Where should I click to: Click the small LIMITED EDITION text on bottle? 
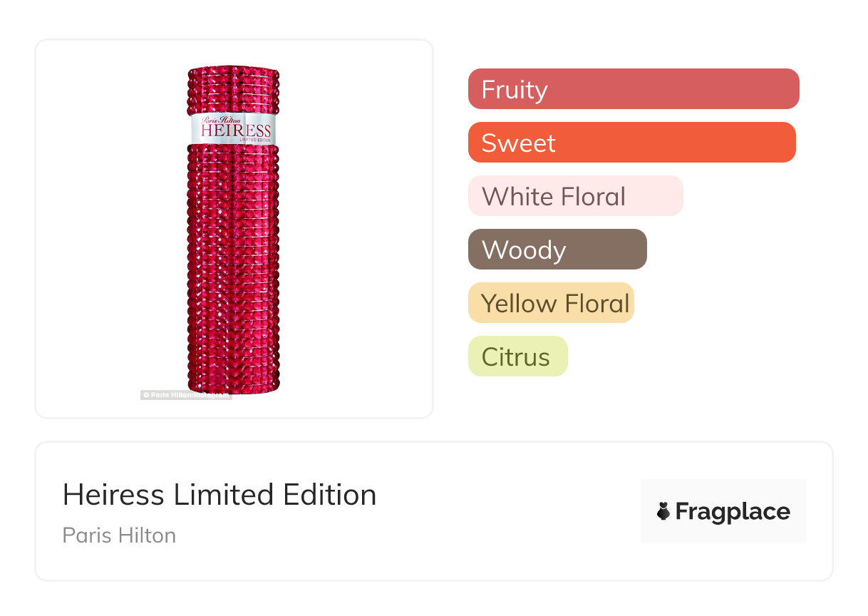[255, 140]
